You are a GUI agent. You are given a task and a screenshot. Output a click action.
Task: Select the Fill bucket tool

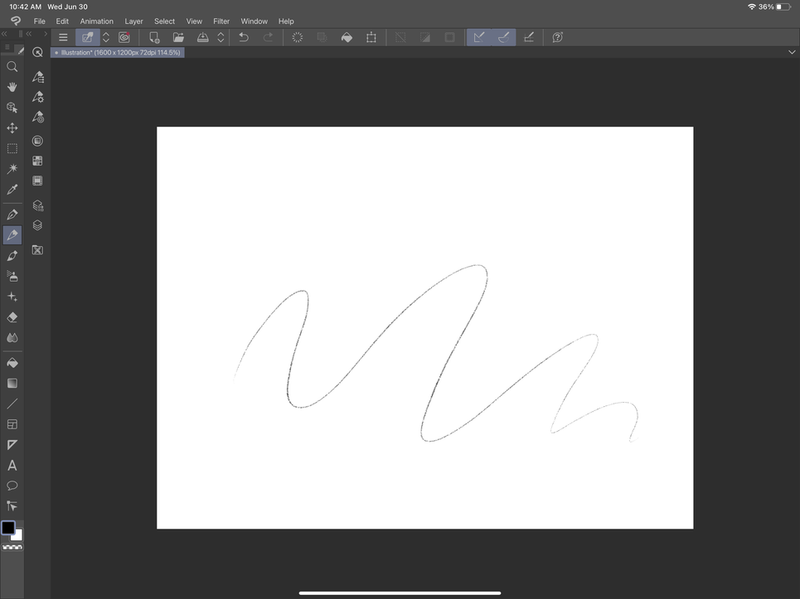pos(13,361)
